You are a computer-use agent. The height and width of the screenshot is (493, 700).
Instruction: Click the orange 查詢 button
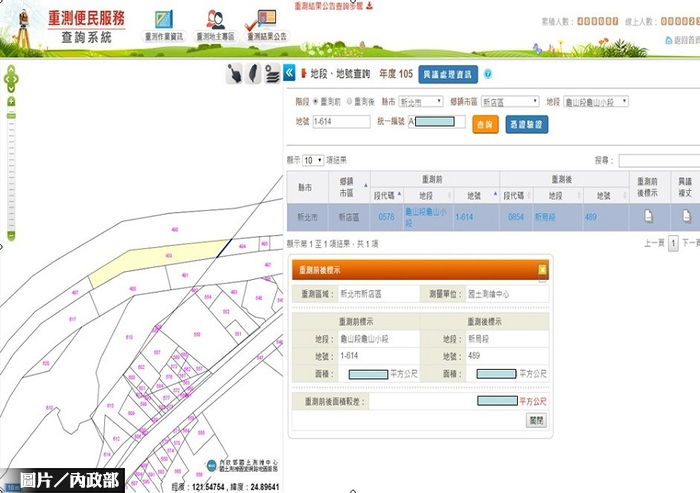pos(485,125)
